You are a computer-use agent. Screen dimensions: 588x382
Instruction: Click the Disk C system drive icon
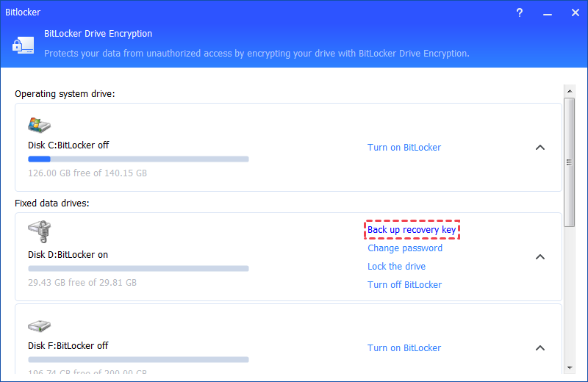tap(39, 124)
